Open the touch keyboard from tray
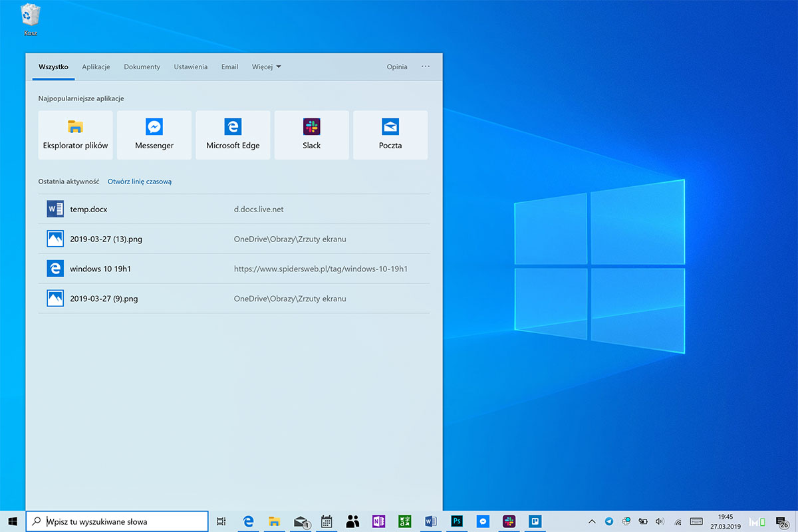The height and width of the screenshot is (532, 798). [x=696, y=521]
